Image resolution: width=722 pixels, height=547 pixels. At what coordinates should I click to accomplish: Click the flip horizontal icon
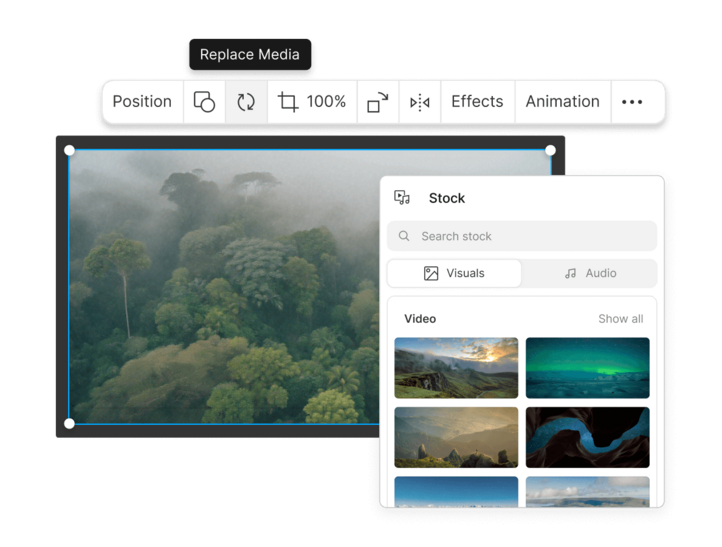(420, 102)
